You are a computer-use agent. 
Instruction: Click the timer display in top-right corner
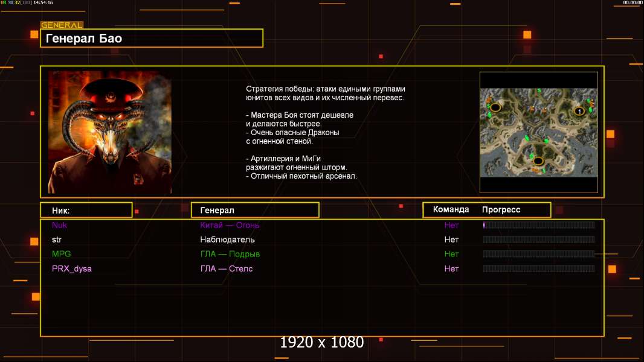point(632,3)
